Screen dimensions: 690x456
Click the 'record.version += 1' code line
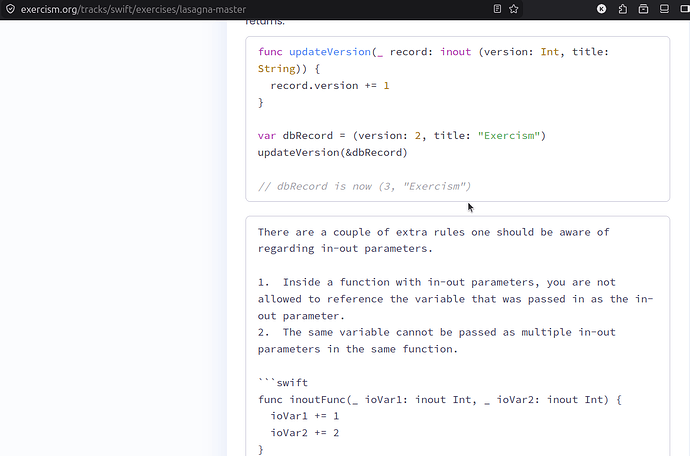(330, 85)
